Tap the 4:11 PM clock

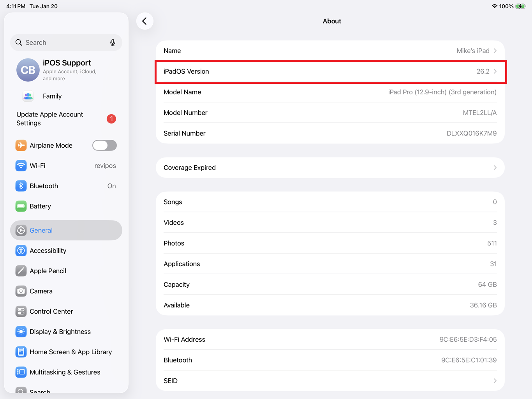[x=16, y=6]
